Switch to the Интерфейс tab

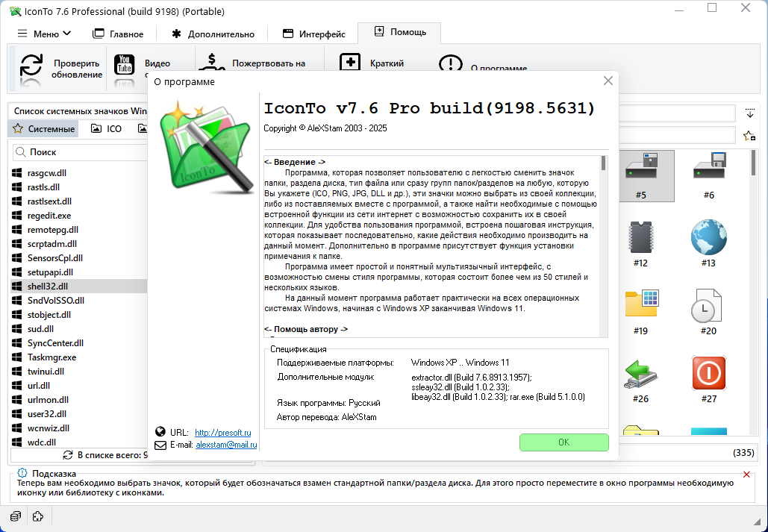click(314, 34)
